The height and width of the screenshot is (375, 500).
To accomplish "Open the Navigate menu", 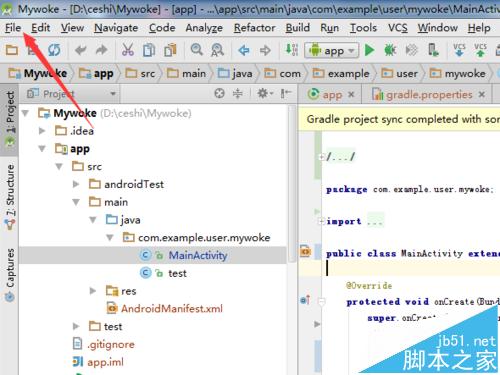I will coord(116,28).
